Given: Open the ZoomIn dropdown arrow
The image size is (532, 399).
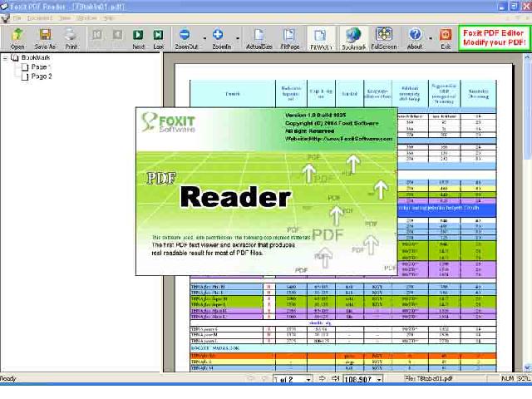Looking at the screenshot, I should [237, 38].
